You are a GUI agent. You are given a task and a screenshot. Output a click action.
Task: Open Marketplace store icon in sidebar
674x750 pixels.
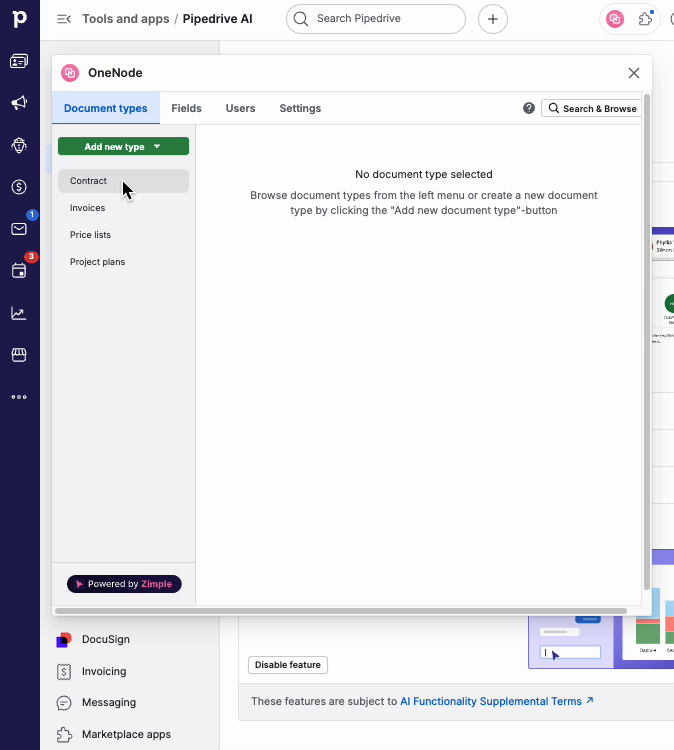19,355
